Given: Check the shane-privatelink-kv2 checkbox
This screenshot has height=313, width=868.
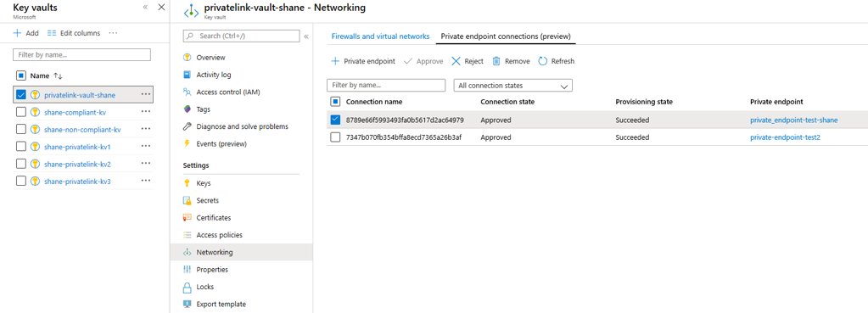Looking at the screenshot, I should click(x=21, y=164).
